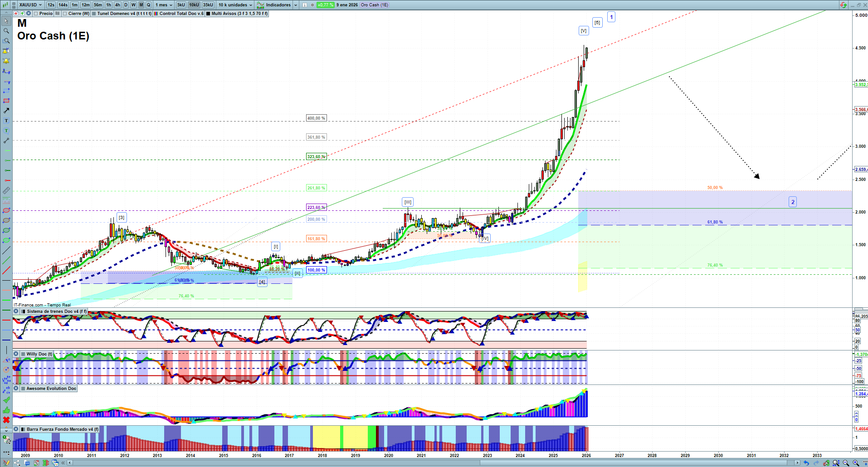Click Control Total Doc v.6 color swatch
This screenshot has height=467, width=868.
click(x=156, y=14)
